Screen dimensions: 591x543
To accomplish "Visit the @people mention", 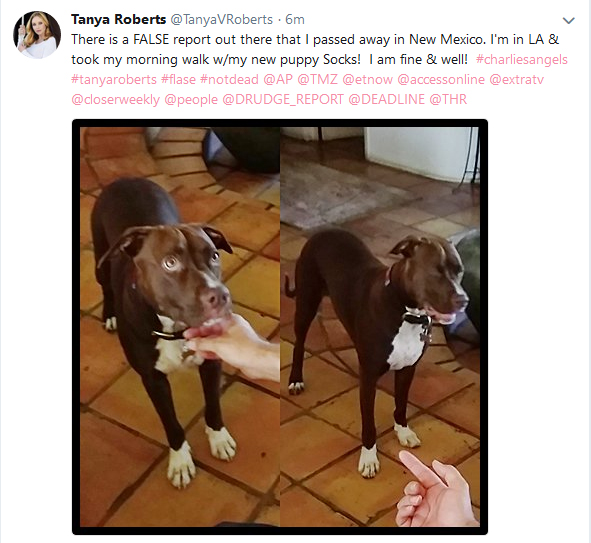I will [x=191, y=99].
